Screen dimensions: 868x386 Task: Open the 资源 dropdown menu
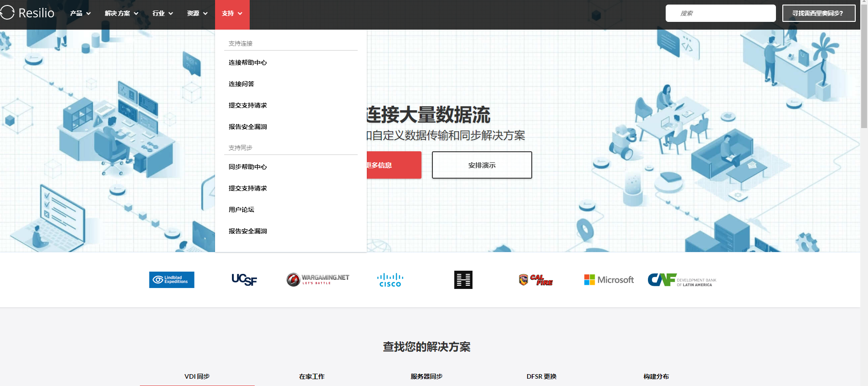click(197, 13)
